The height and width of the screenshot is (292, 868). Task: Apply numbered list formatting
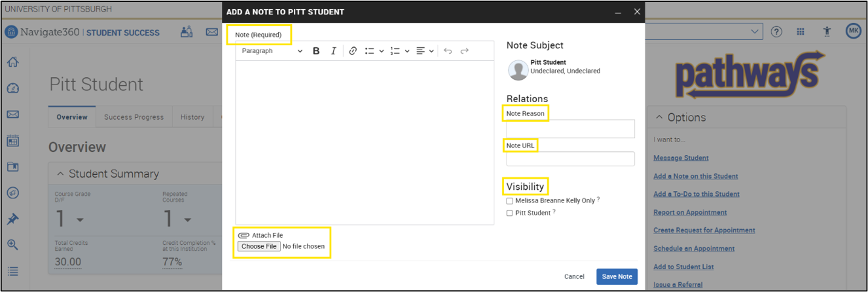click(395, 51)
